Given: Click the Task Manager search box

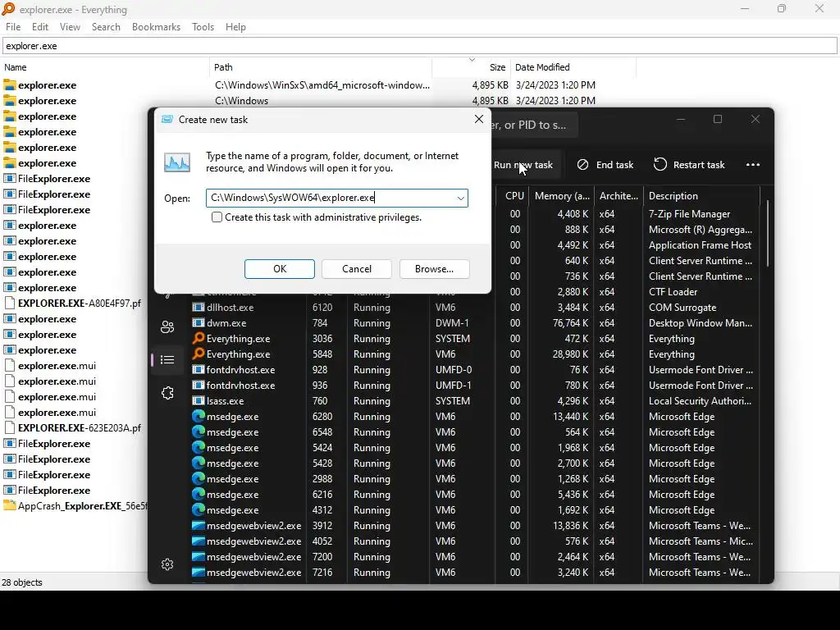Looking at the screenshot, I should point(533,125).
